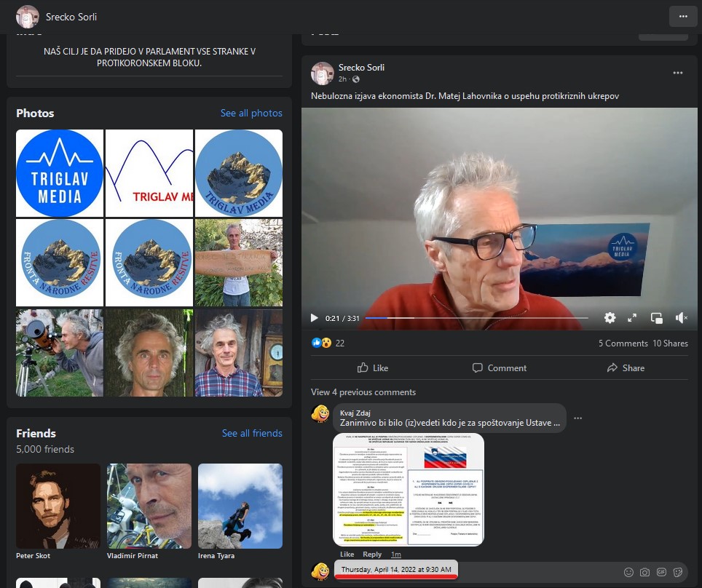
Task: Expand View 4 previous comments
Action: pyautogui.click(x=363, y=392)
